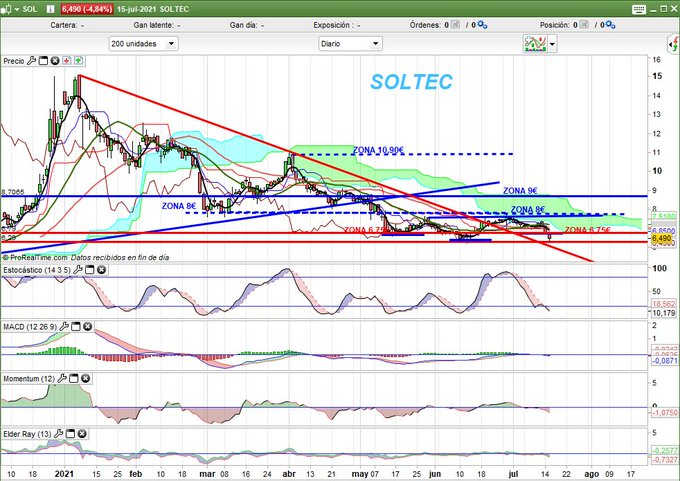Open the window link icon at top-left

6,9
